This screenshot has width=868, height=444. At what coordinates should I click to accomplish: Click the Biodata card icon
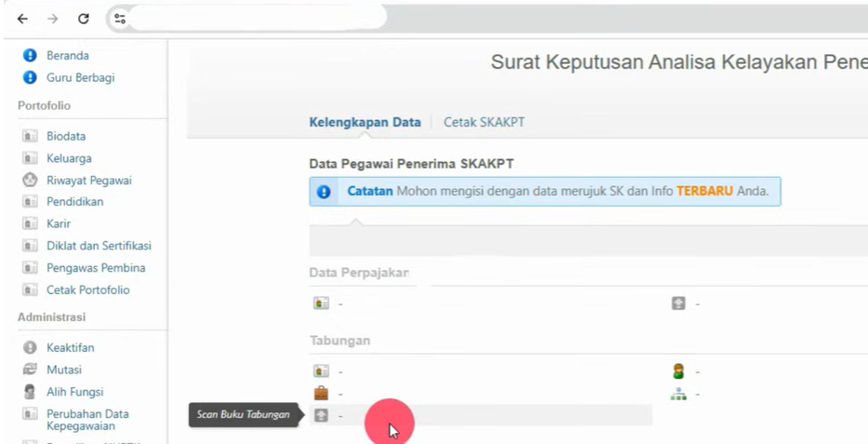tap(30, 136)
